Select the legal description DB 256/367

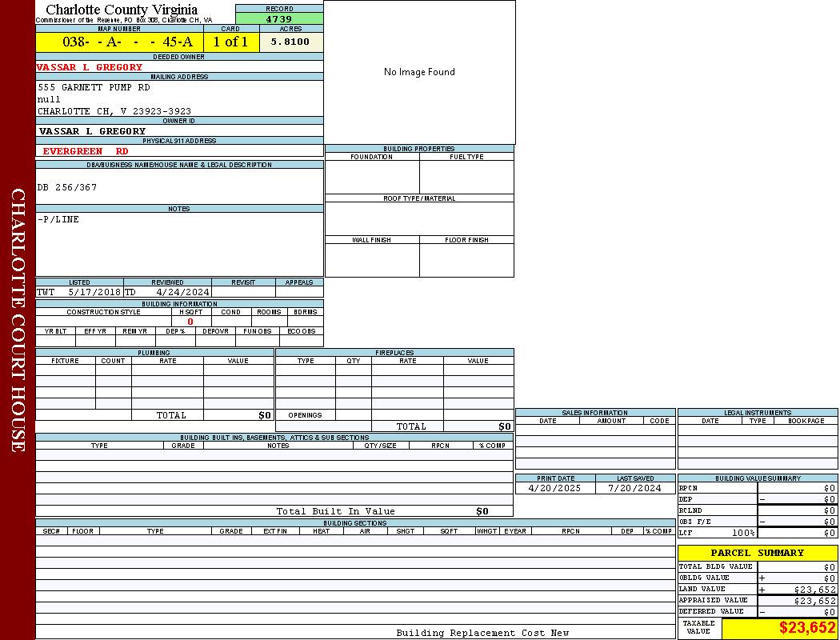(x=67, y=187)
